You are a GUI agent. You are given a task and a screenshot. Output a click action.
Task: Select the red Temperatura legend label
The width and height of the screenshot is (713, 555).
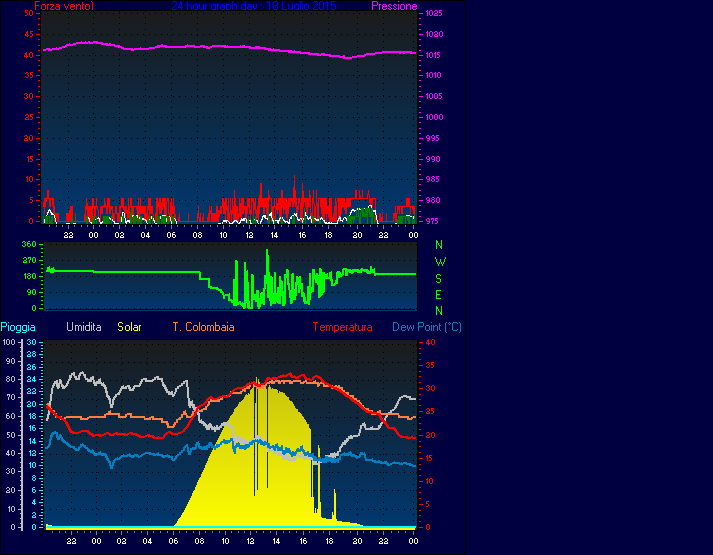(342, 327)
